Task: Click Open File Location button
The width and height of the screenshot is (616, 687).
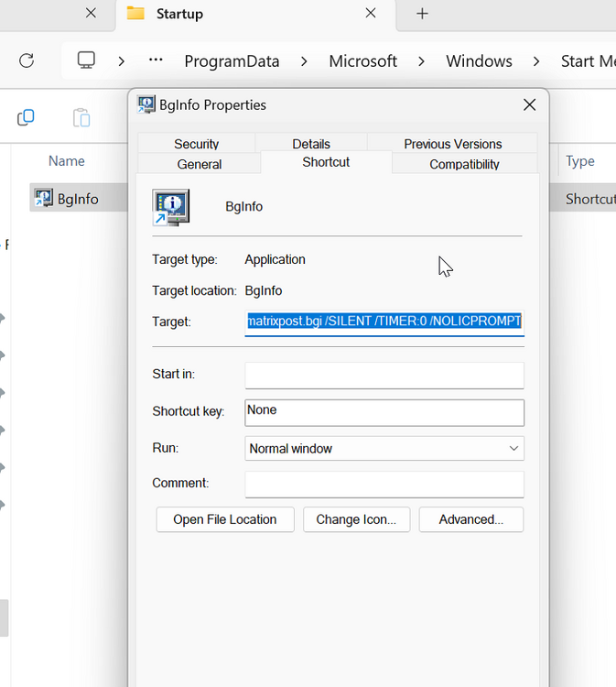Action: tap(225, 519)
